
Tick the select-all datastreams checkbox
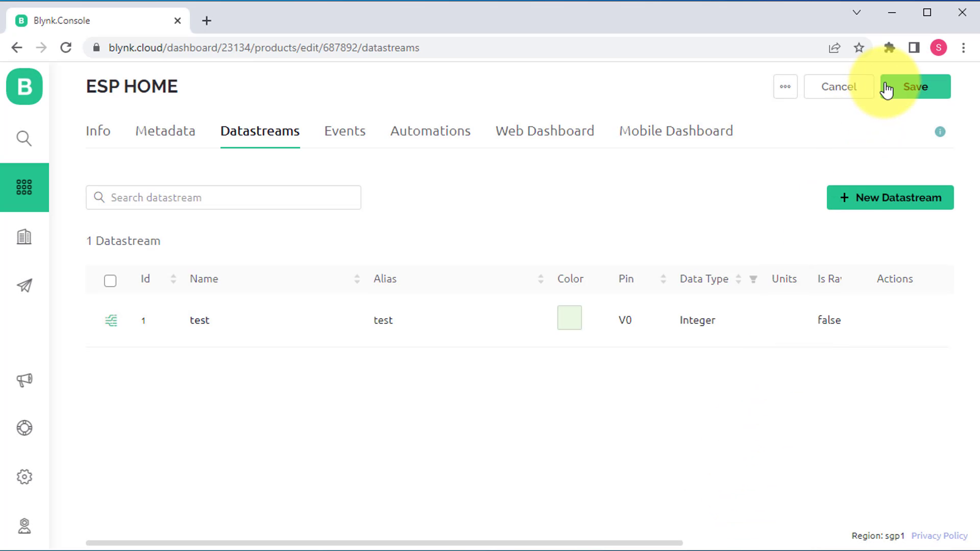[110, 281]
